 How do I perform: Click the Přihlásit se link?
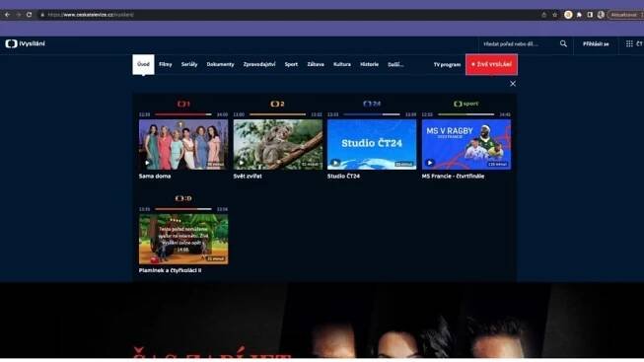(x=596, y=43)
